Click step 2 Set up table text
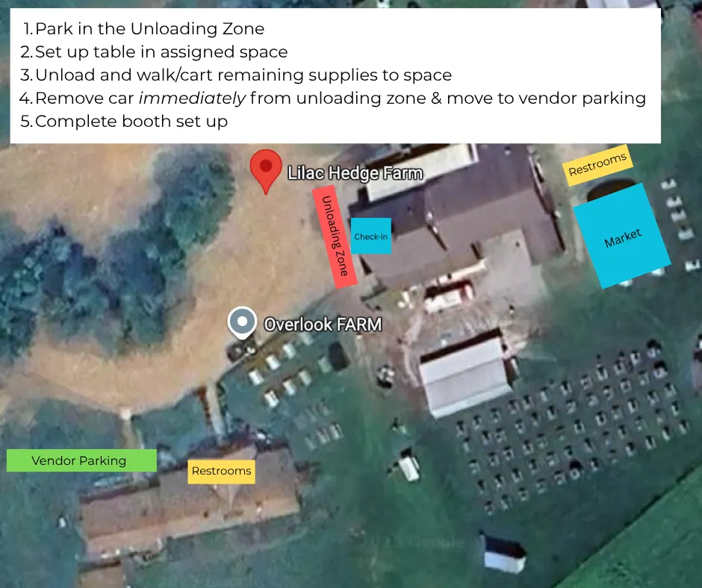Screen dimensions: 702x588 tap(154, 52)
